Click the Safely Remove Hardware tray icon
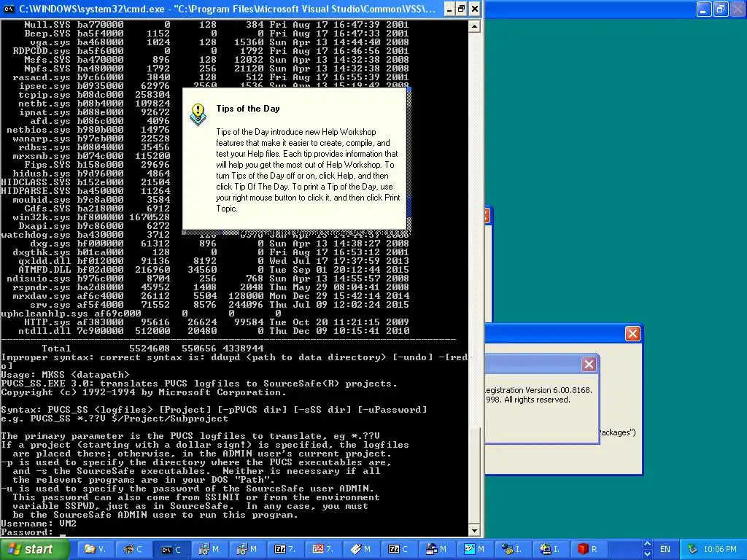 point(692,549)
